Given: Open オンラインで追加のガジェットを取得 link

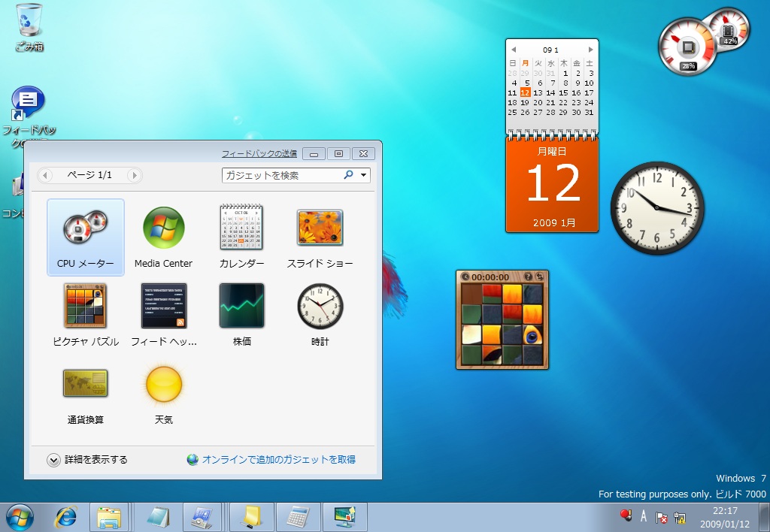Looking at the screenshot, I should coord(271,460).
